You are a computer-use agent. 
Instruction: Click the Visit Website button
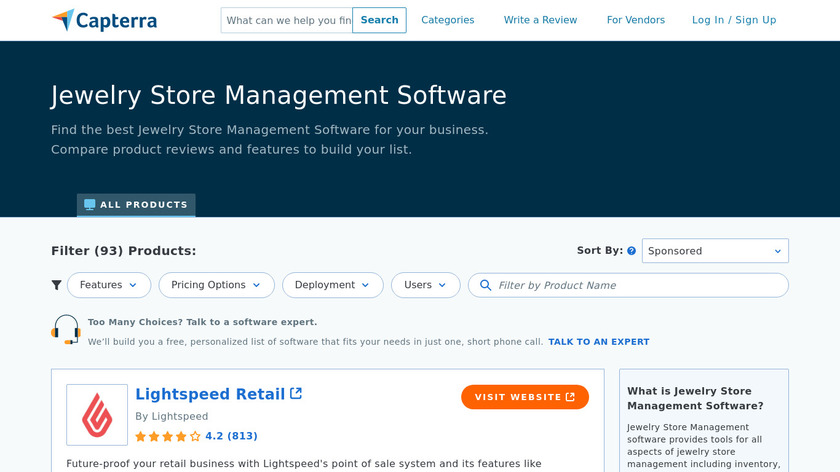coord(525,397)
